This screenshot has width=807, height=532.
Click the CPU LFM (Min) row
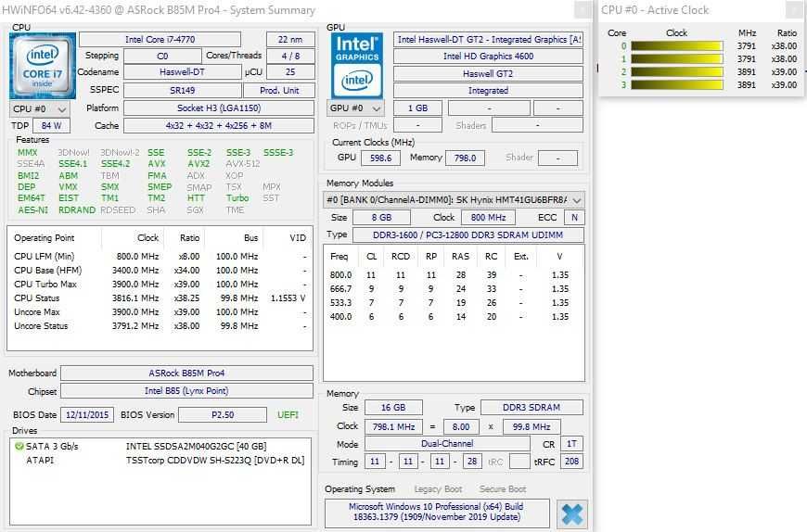coord(160,257)
